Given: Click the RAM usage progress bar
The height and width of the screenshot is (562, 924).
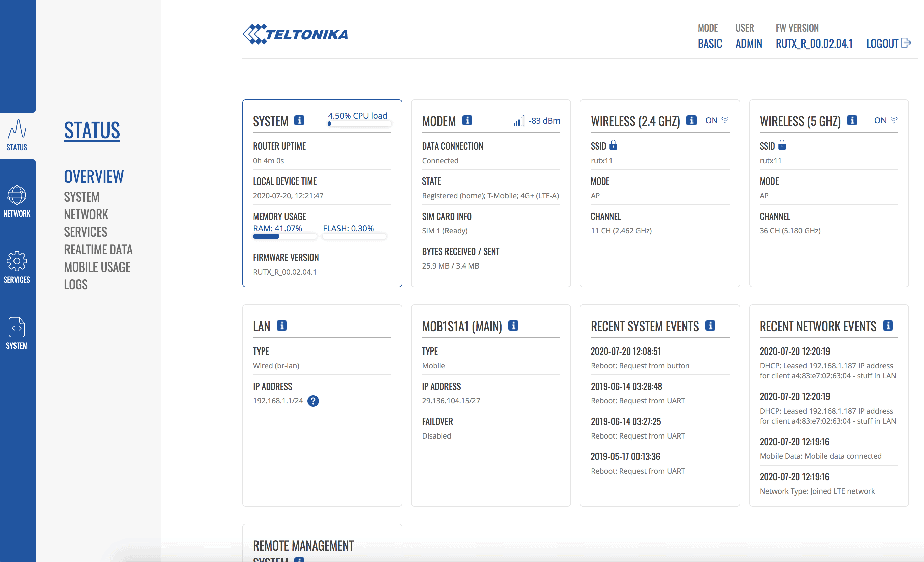Looking at the screenshot, I should click(284, 236).
